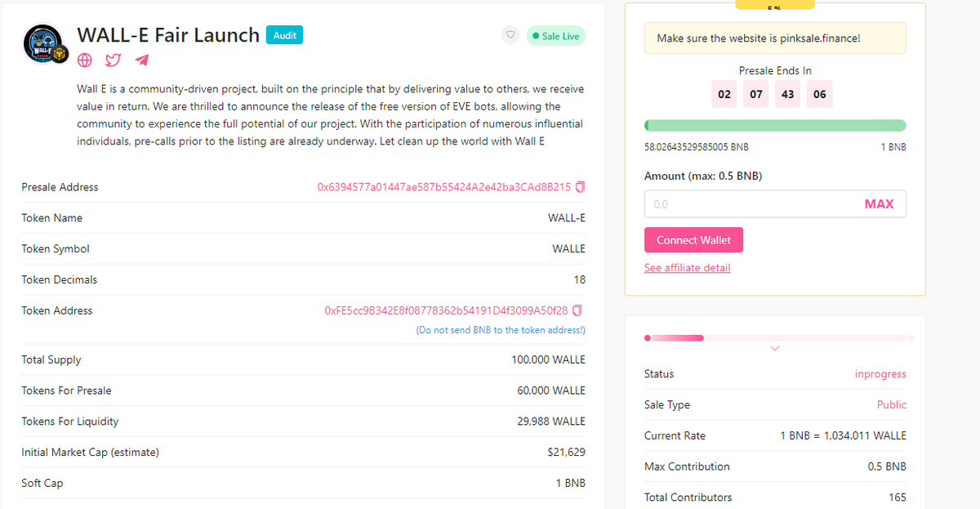Open the project Twitter icon
Screen dimensions: 980x509
pyautogui.click(x=114, y=60)
